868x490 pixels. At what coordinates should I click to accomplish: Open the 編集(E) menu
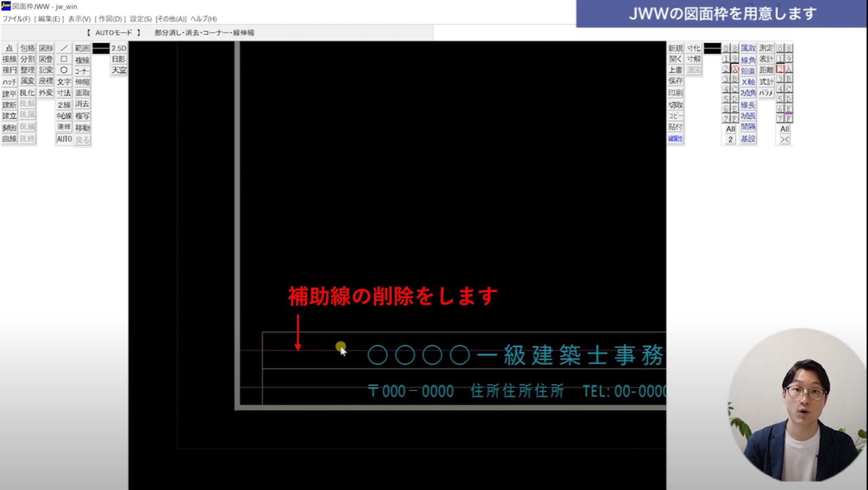click(50, 19)
